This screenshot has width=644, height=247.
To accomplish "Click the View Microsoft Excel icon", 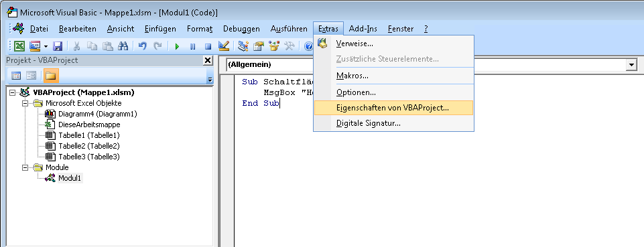I will point(19,46).
